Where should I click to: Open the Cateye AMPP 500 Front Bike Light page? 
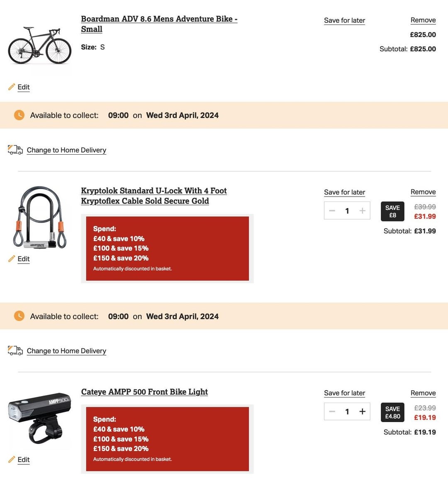click(144, 392)
